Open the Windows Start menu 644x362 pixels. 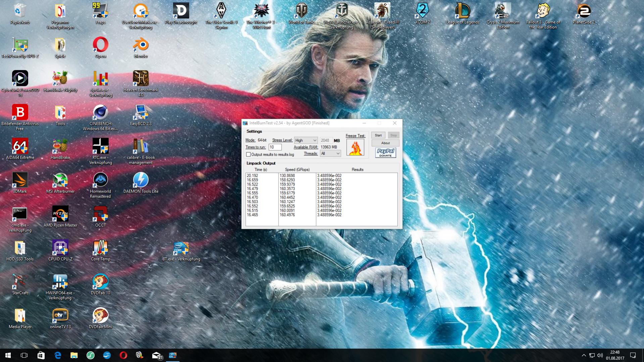(x=8, y=355)
